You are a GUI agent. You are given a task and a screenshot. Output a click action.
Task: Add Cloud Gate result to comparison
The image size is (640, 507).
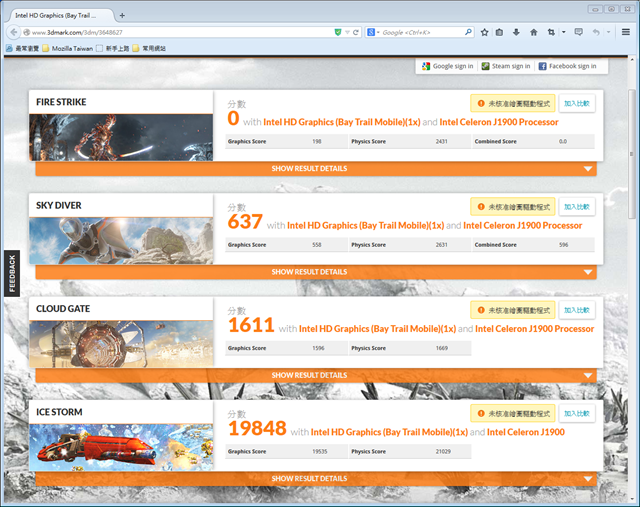(577, 310)
